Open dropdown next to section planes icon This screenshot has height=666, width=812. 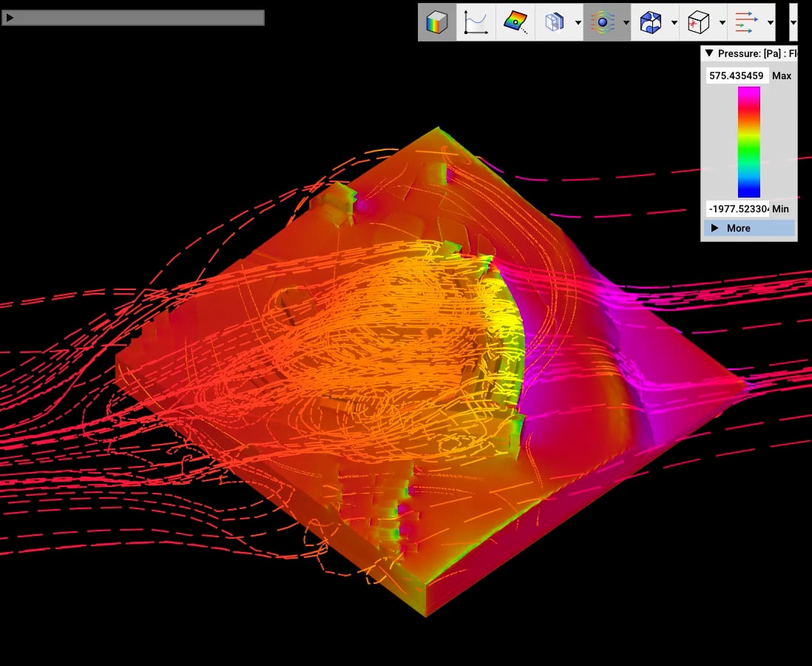tap(578, 23)
